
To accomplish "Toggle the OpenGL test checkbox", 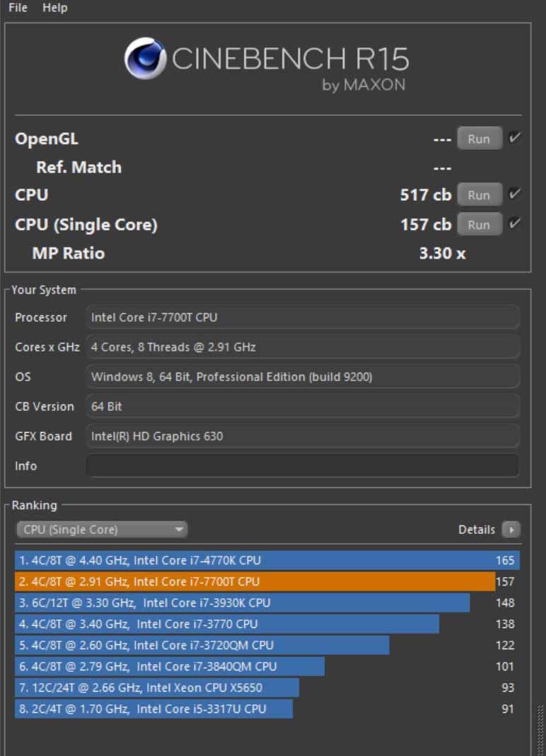I will [515, 138].
